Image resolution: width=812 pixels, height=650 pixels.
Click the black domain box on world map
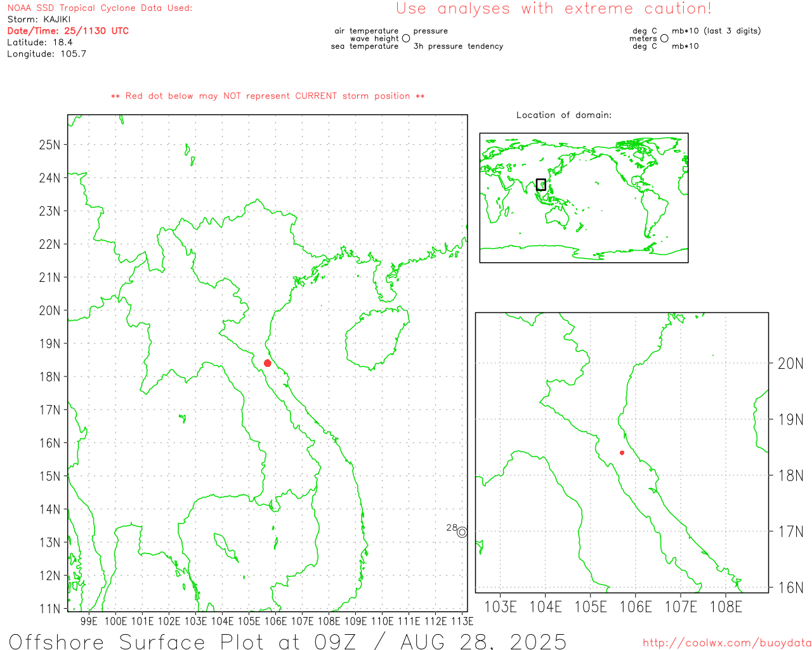click(541, 185)
